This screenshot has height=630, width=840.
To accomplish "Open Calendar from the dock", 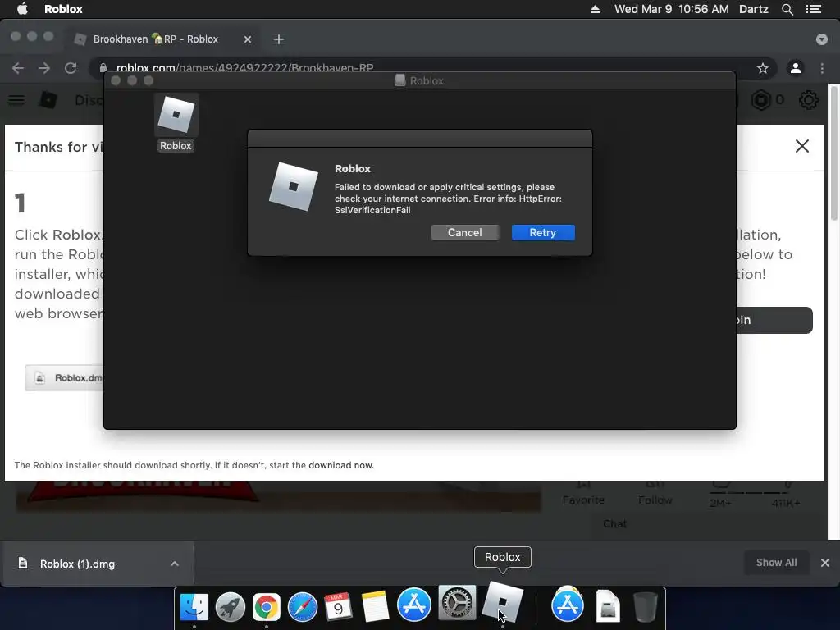I will tap(339, 606).
